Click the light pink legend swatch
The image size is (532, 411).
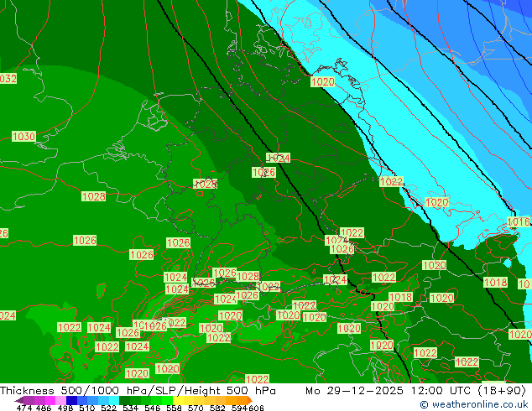pos(60,401)
